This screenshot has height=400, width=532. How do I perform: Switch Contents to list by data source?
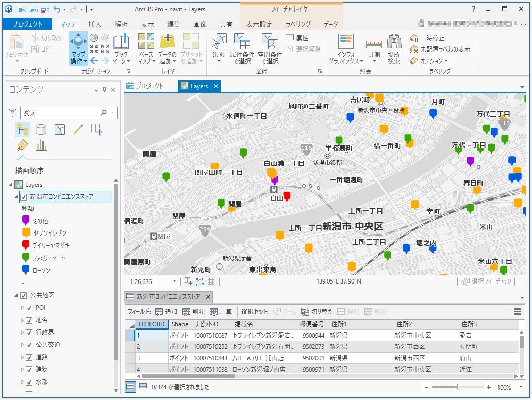tap(41, 129)
